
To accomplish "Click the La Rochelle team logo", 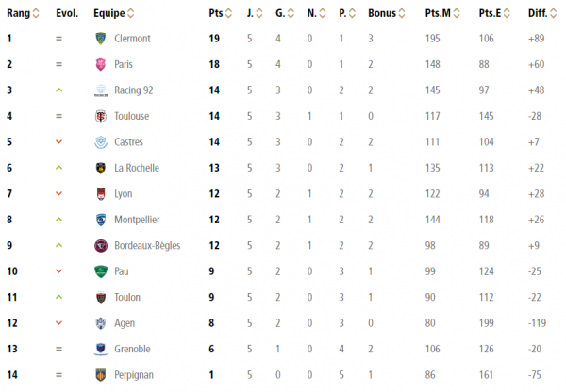I will (101, 168).
